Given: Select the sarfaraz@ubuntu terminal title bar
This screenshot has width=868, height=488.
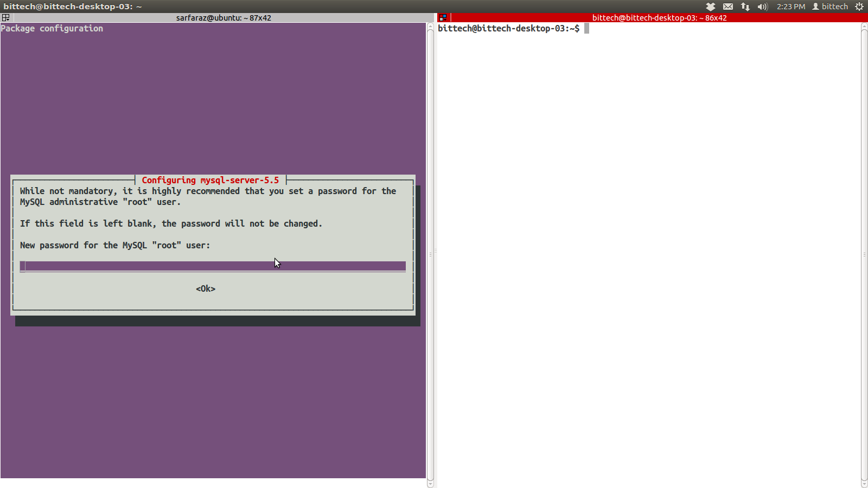Looking at the screenshot, I should click(224, 17).
